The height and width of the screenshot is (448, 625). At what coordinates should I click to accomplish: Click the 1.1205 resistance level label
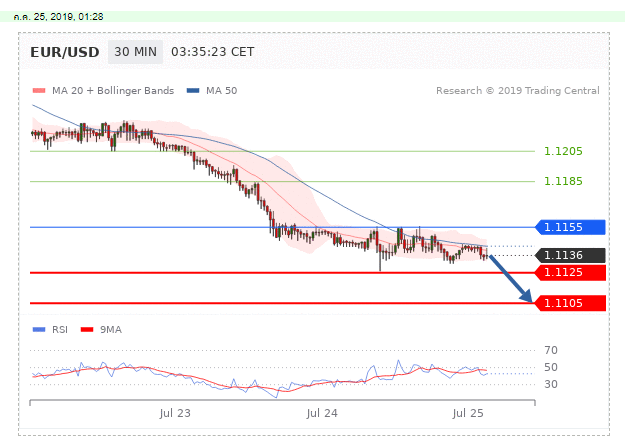click(563, 151)
